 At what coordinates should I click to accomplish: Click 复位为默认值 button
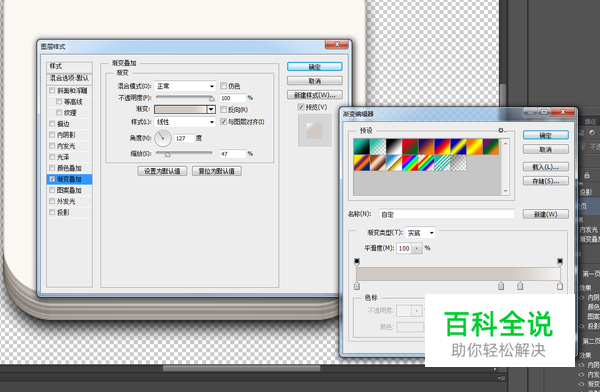coord(217,171)
